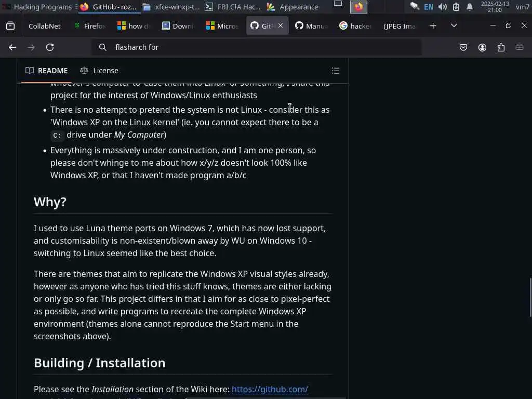Click the 'Why?' heading

click(50, 202)
